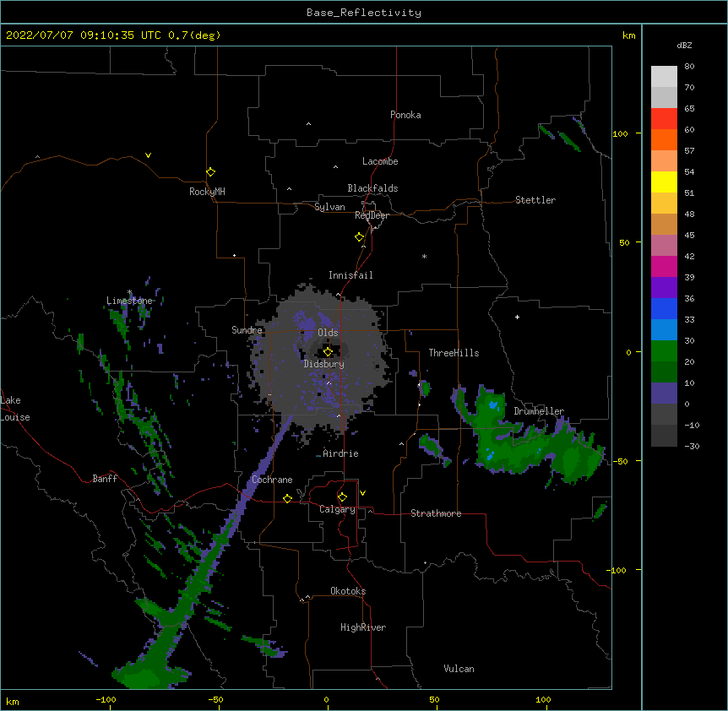This screenshot has width=728, height=711.
Task: Click the yellow diamond marker above Calgary label
Action: pos(342,497)
